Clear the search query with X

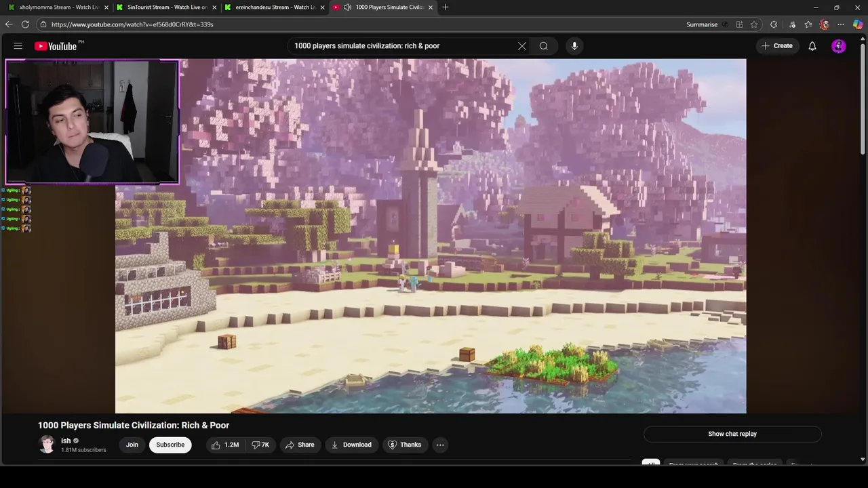tap(522, 46)
